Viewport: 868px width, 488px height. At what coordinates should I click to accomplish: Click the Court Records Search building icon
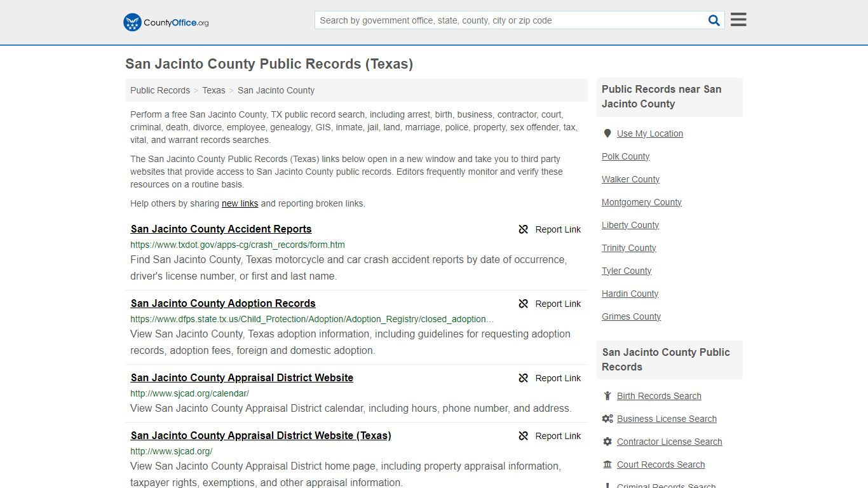click(607, 464)
